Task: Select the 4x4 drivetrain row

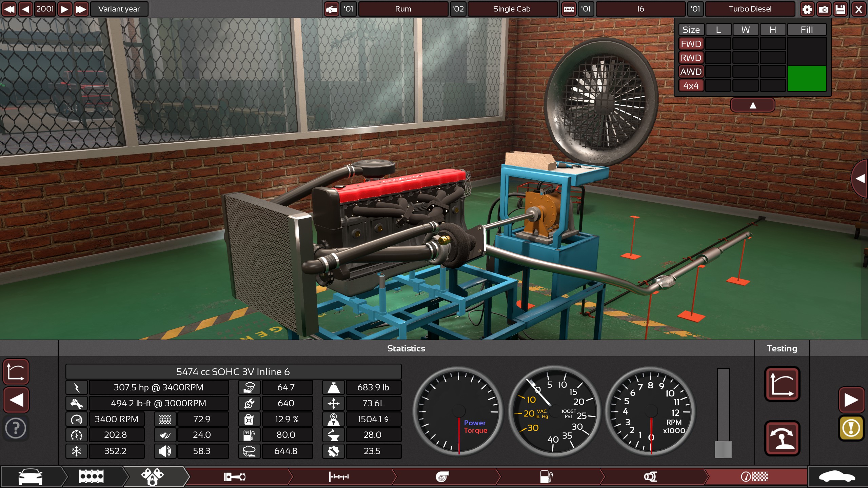Action: coord(691,86)
